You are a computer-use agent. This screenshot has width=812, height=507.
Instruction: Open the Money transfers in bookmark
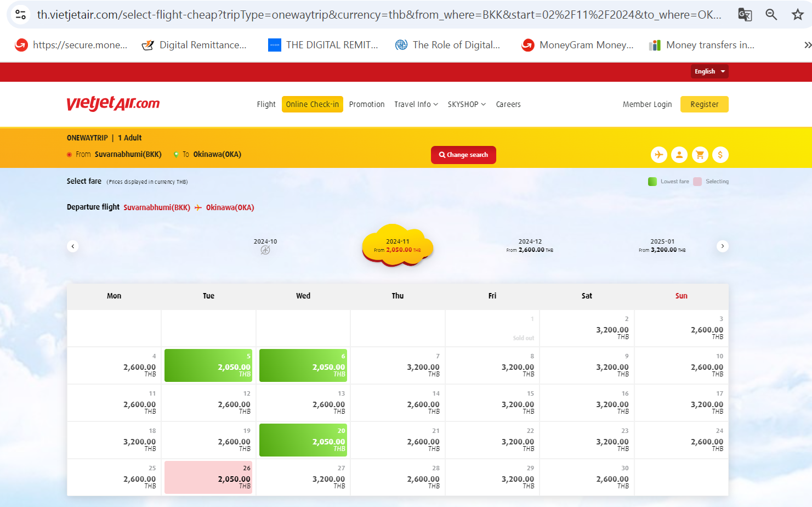click(701, 45)
